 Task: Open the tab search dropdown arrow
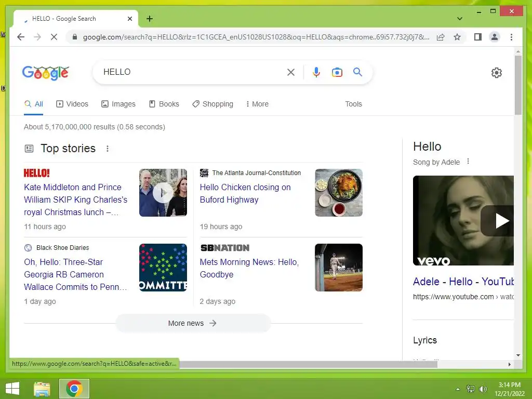[x=459, y=19]
